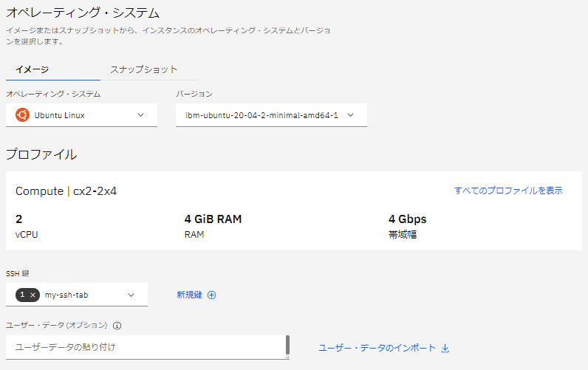This screenshot has width=588, height=370.
Task: Switch to the スナップショット tab
Action: click(x=144, y=69)
